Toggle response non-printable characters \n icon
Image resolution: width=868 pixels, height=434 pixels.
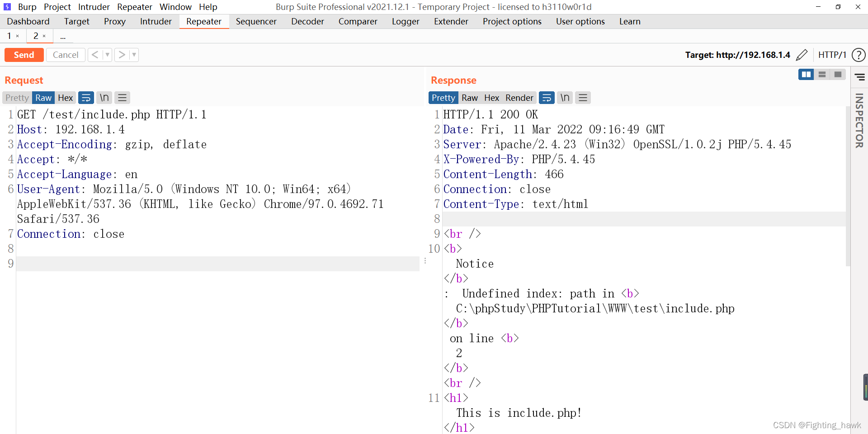[x=565, y=98]
